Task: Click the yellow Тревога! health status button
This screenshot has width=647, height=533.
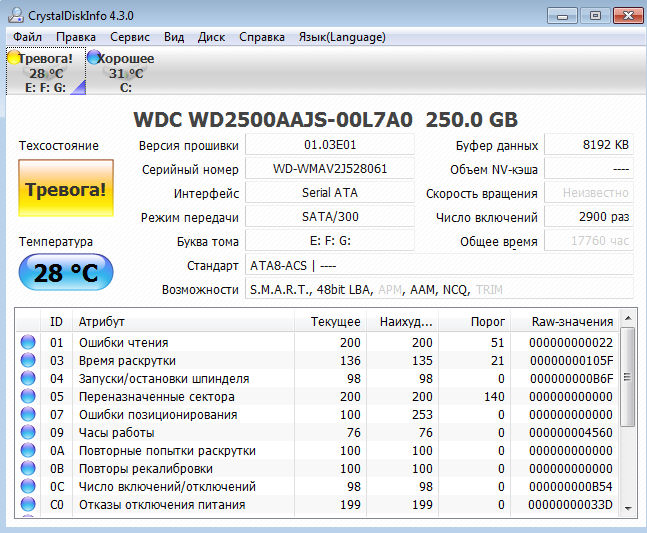Action: click(x=66, y=188)
